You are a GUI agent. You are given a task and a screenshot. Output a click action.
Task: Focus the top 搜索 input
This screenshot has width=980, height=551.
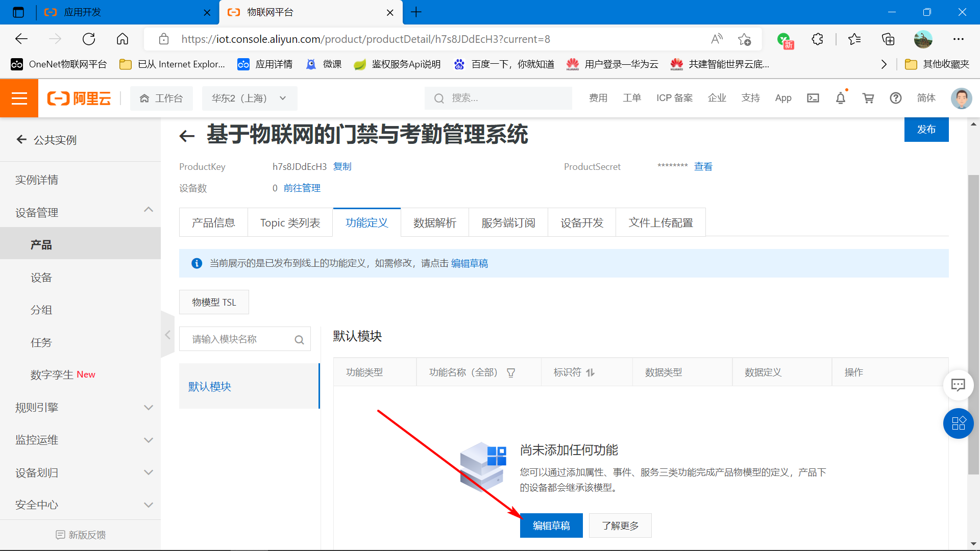click(x=498, y=98)
